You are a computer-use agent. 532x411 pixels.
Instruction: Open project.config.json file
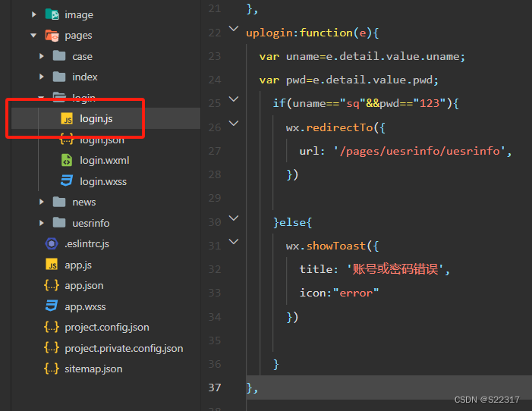click(107, 328)
